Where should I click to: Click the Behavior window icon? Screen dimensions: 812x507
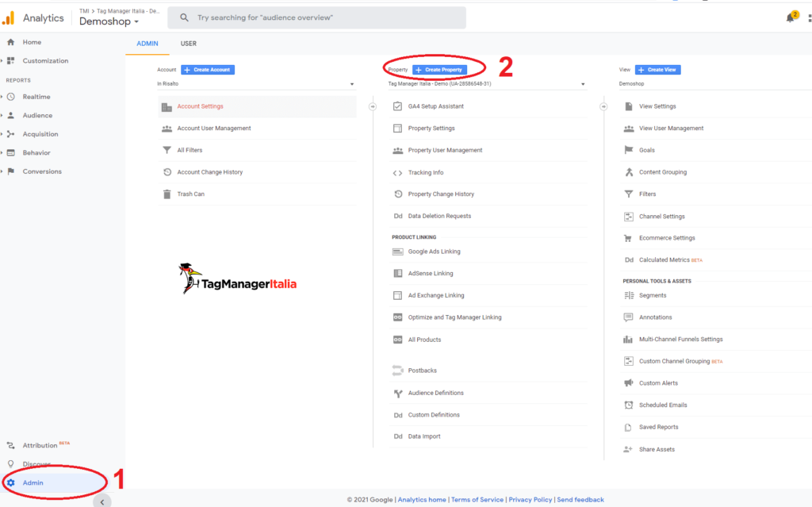(x=11, y=153)
